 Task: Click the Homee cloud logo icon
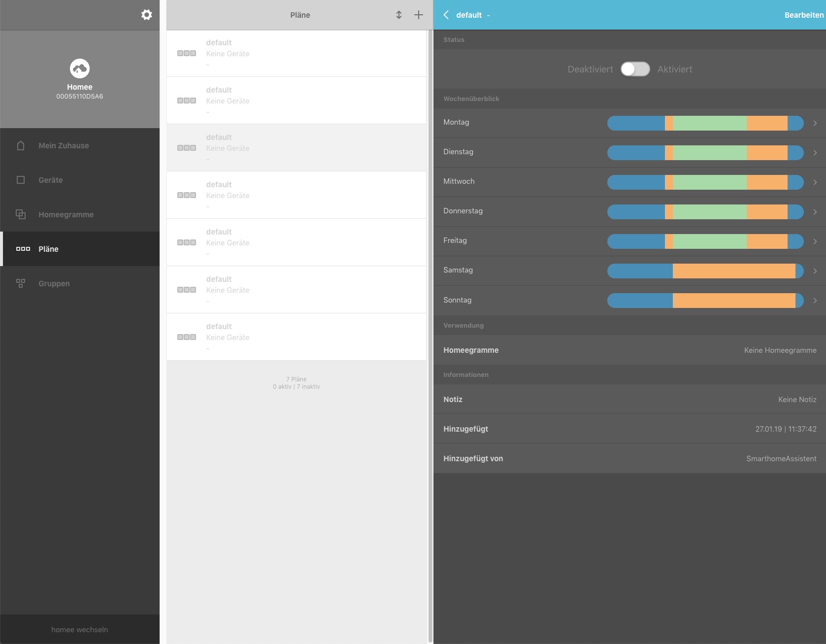pyautogui.click(x=80, y=68)
